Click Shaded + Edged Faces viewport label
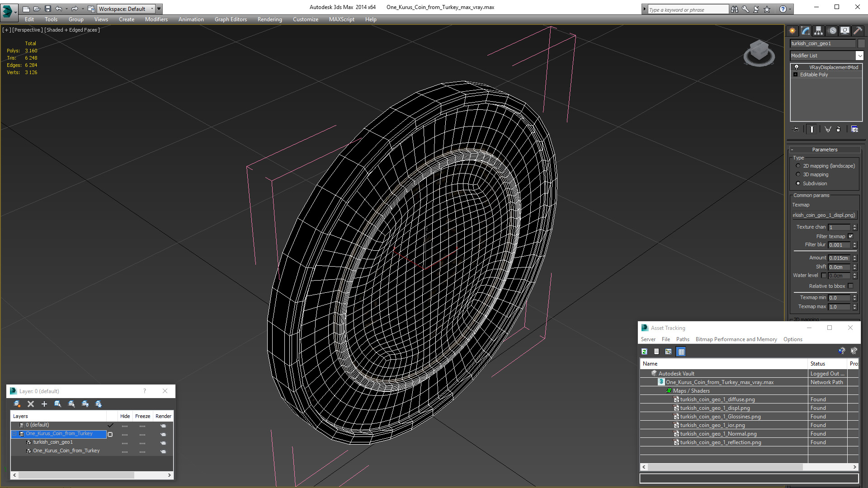868x488 pixels. (x=72, y=30)
